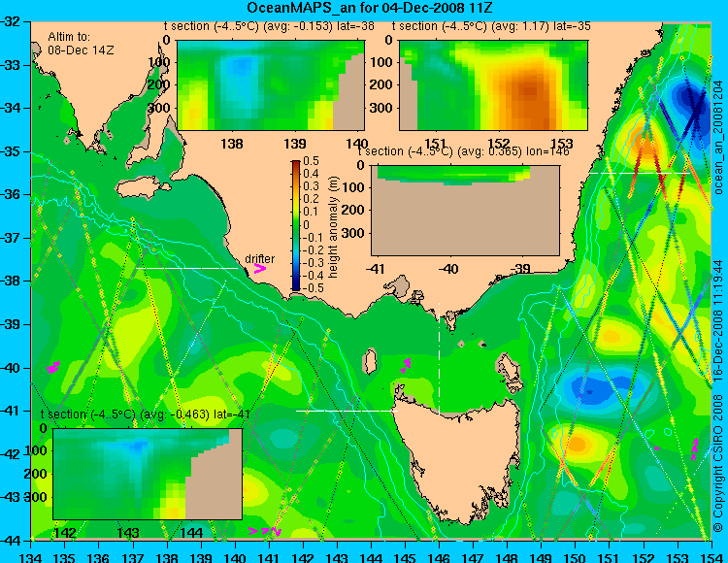Click the "-44" latitude label on left axis

coord(11,541)
